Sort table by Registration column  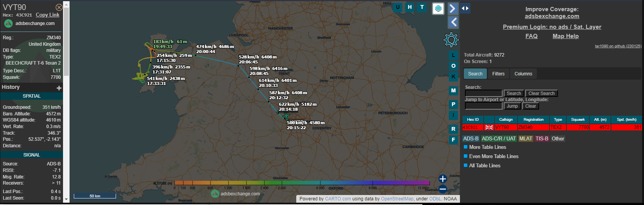click(533, 120)
